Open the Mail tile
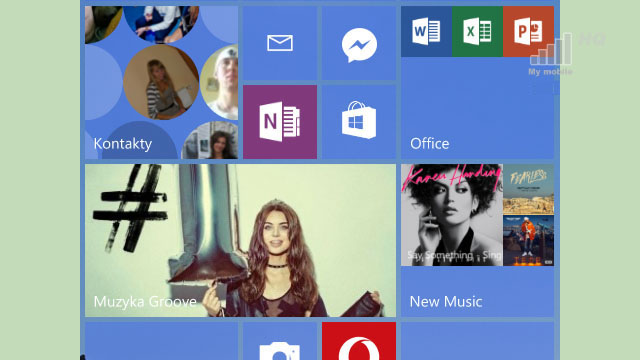The image size is (640, 360). coord(280,43)
